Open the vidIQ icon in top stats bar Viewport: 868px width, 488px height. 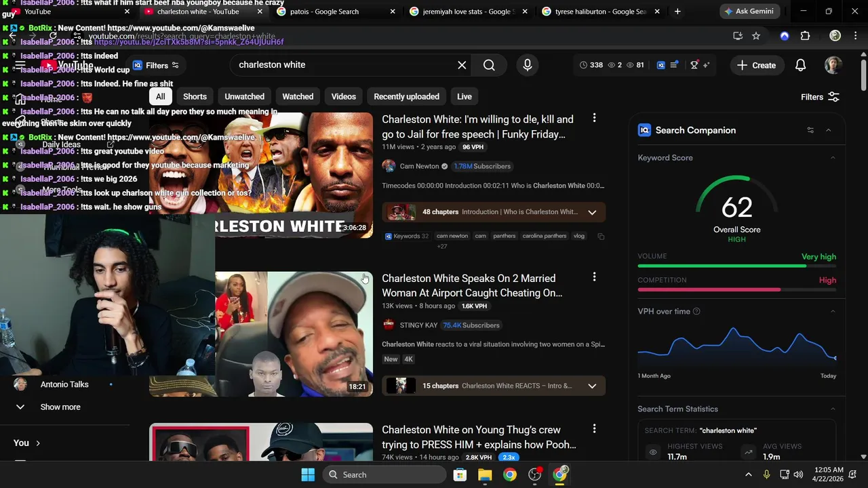(661, 65)
